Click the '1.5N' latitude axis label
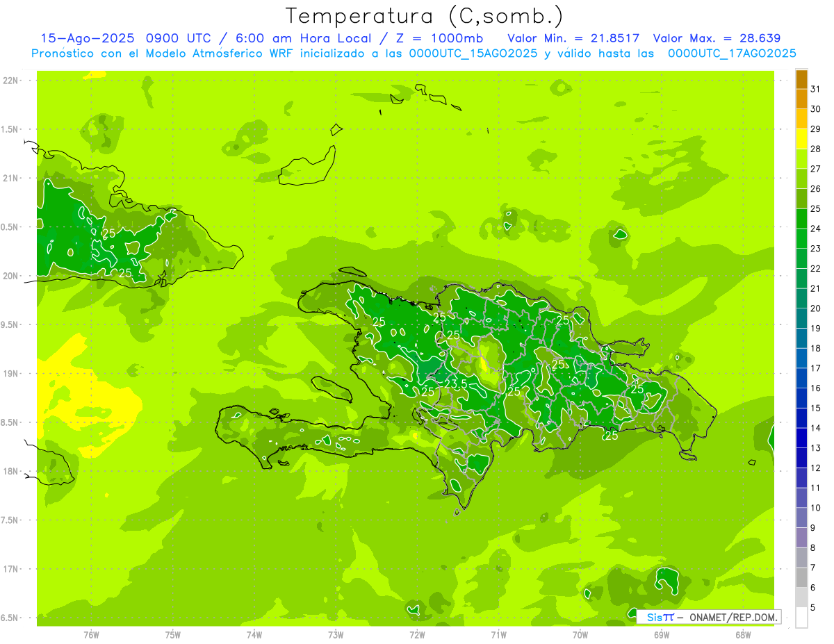This screenshot has height=644, width=834. [10, 129]
